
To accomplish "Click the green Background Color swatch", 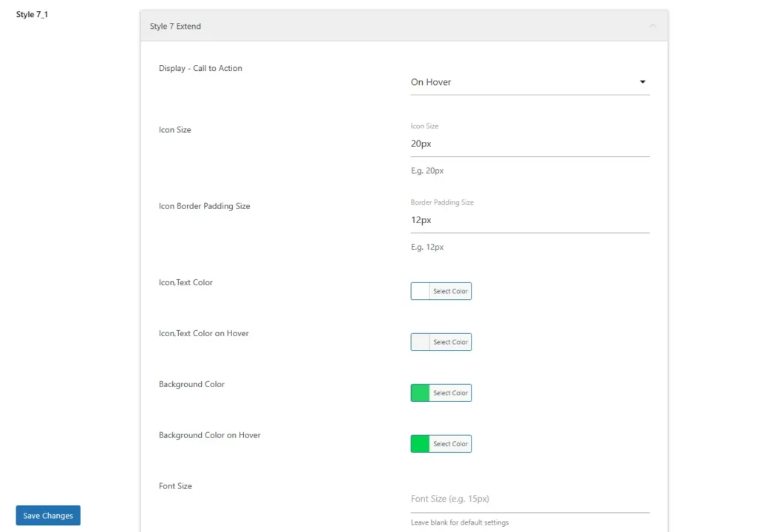I will point(421,393).
